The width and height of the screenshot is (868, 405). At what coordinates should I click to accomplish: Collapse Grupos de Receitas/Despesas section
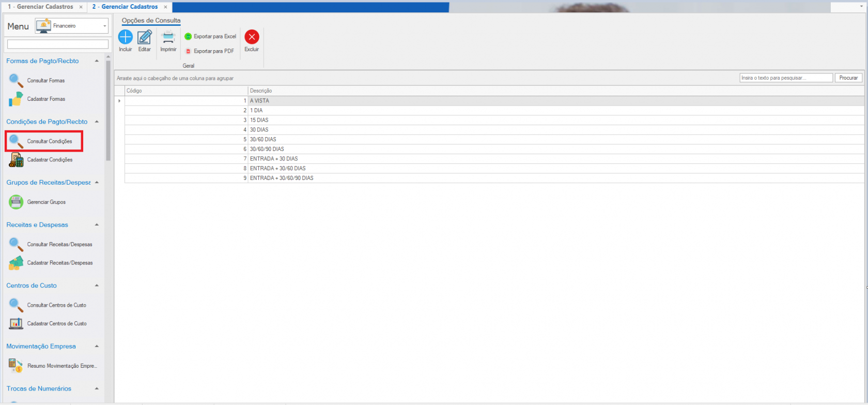click(x=97, y=183)
